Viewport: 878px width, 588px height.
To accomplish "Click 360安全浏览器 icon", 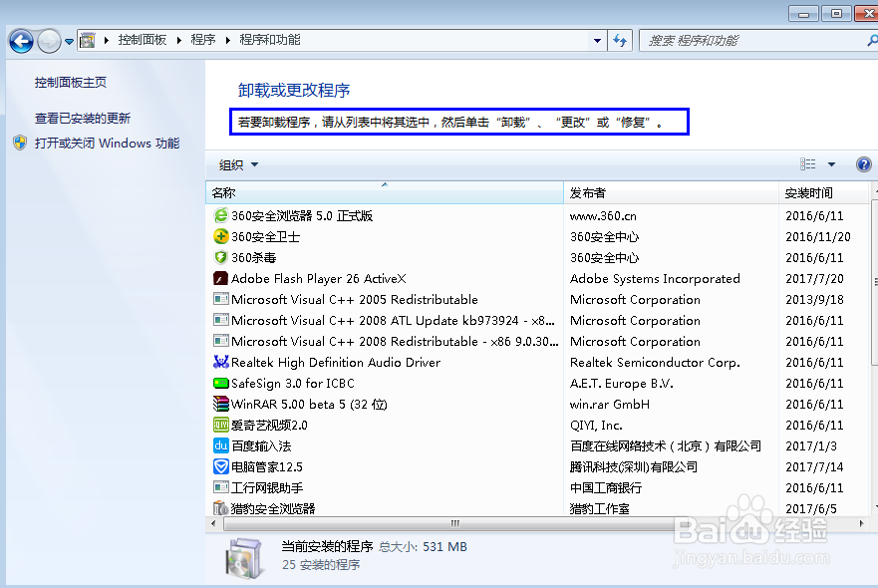I will (x=220, y=215).
